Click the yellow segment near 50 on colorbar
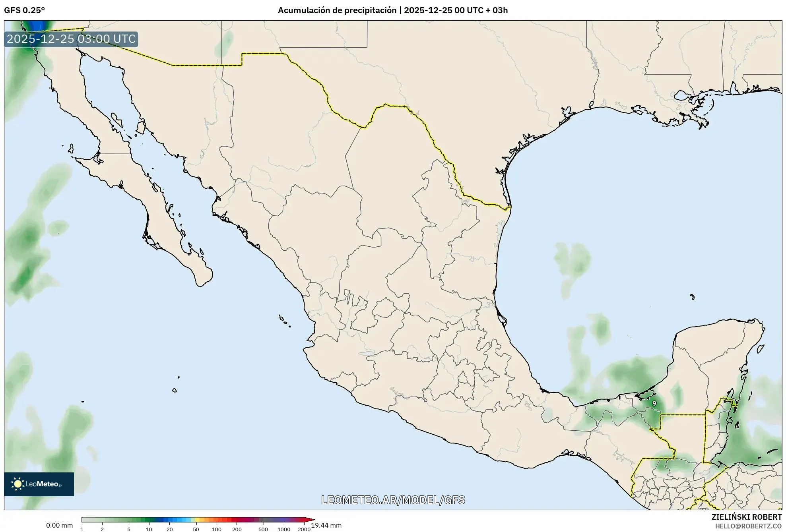Screen dimensions: 786x532 point(198,519)
